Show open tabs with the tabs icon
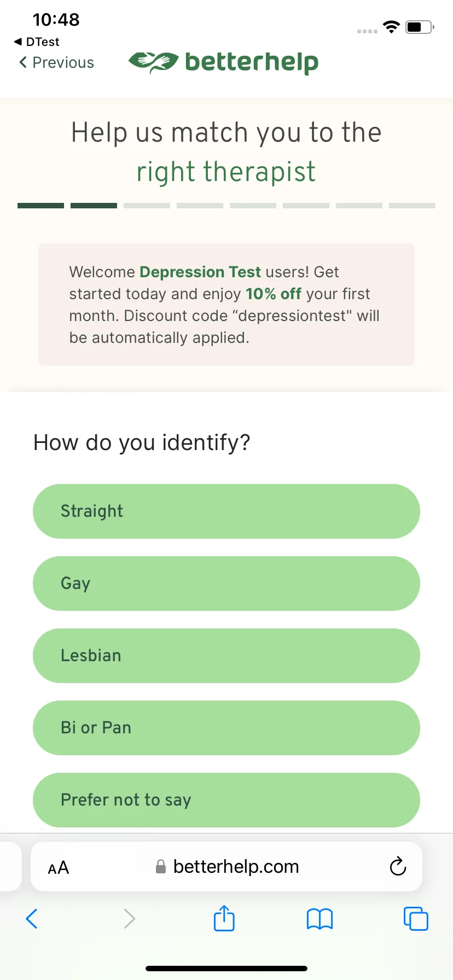The image size is (453, 980). click(416, 918)
